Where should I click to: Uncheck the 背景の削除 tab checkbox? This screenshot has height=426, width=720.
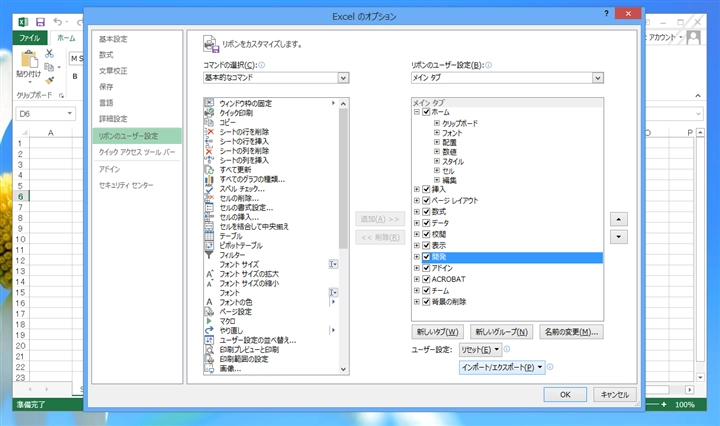click(426, 302)
